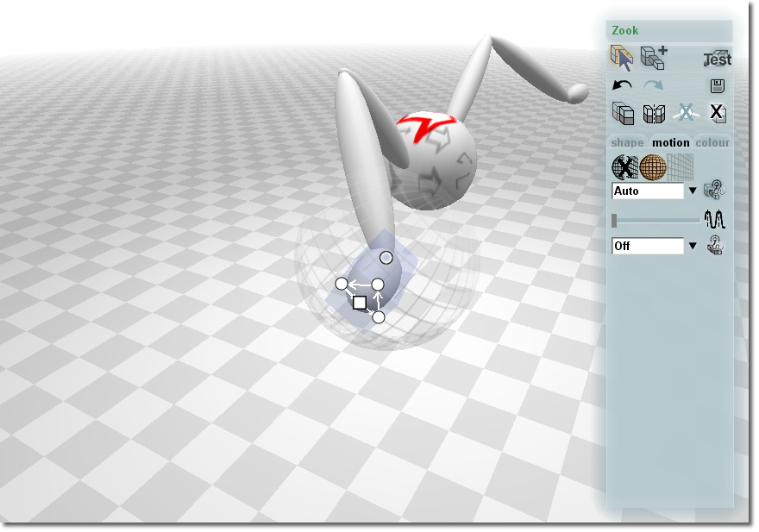Click the duplicate blocks icon

click(x=623, y=113)
